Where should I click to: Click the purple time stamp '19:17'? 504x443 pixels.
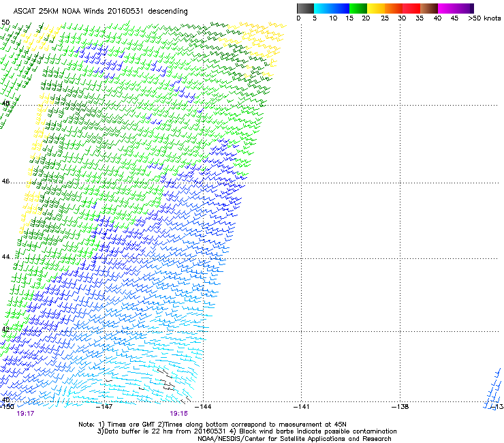click(25, 414)
